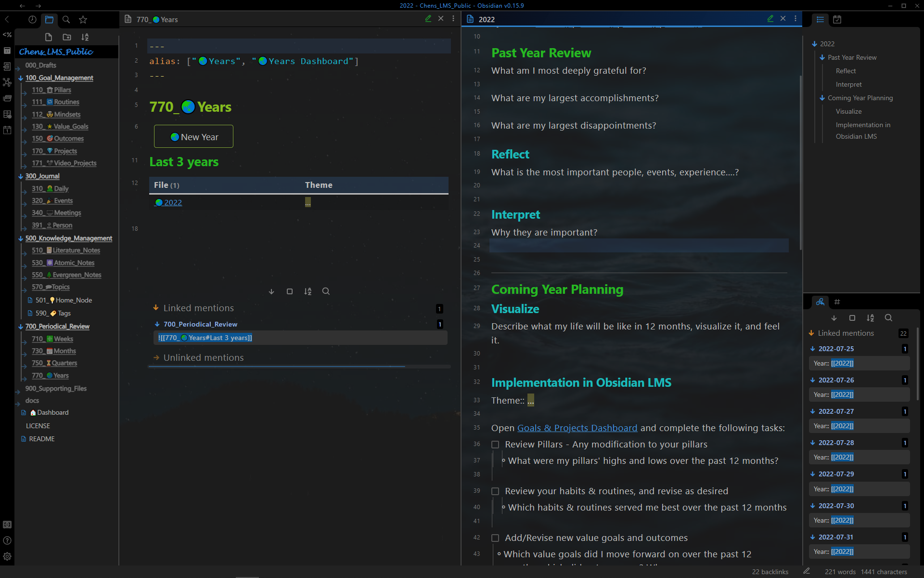Check 'Add/Revise new value goals' checkbox
This screenshot has height=578, width=924.
click(495, 538)
